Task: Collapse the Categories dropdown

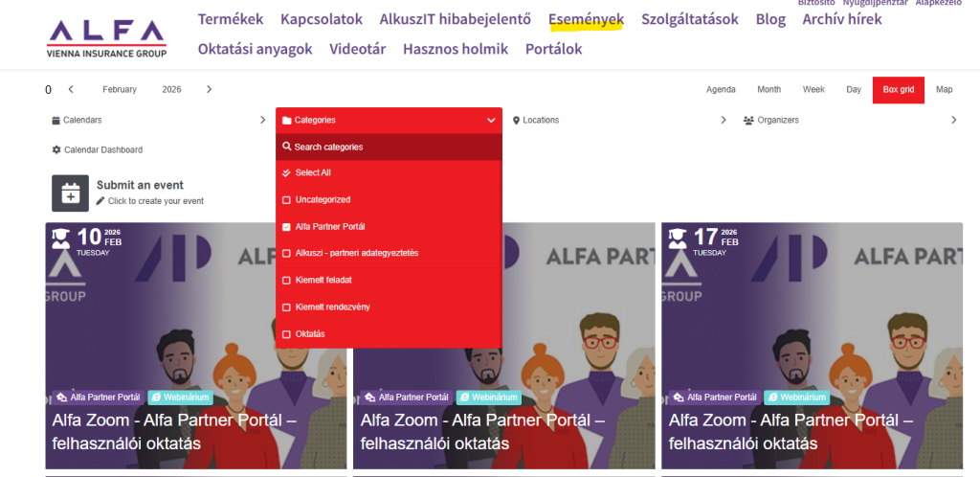Action: click(x=491, y=120)
